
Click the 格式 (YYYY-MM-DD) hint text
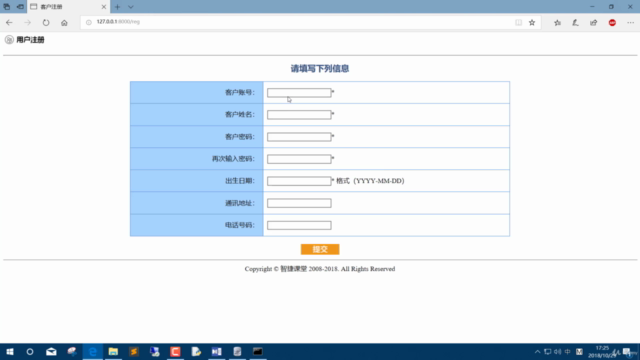pos(370,181)
